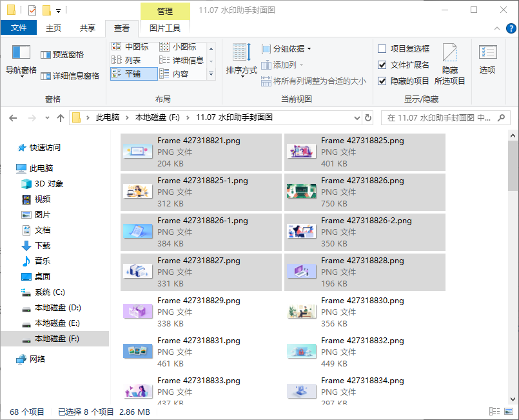Screen dimensions: 519x420
Task: Switch to the View (查看) tab
Action: tap(121, 28)
